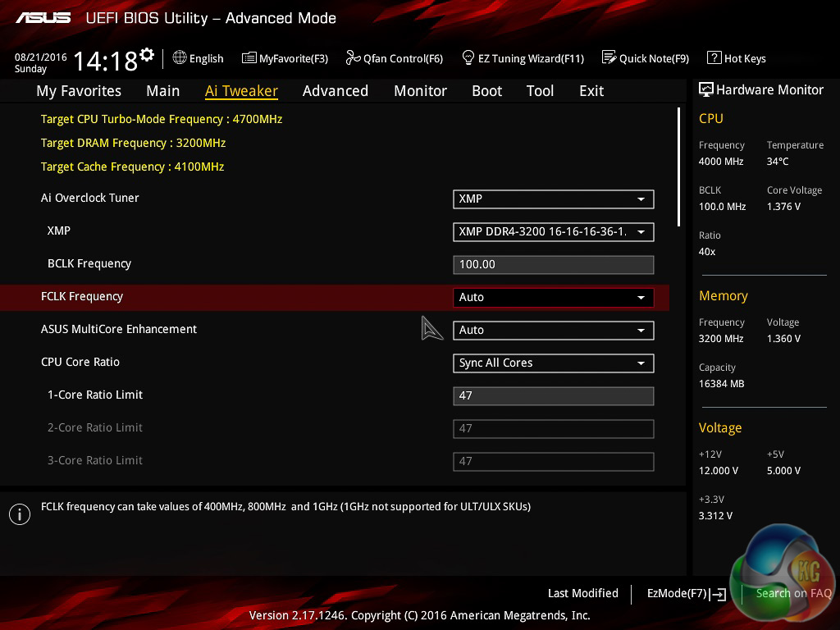Viewport: 840px width, 630px height.
Task: Open the Tool tab
Action: click(540, 91)
